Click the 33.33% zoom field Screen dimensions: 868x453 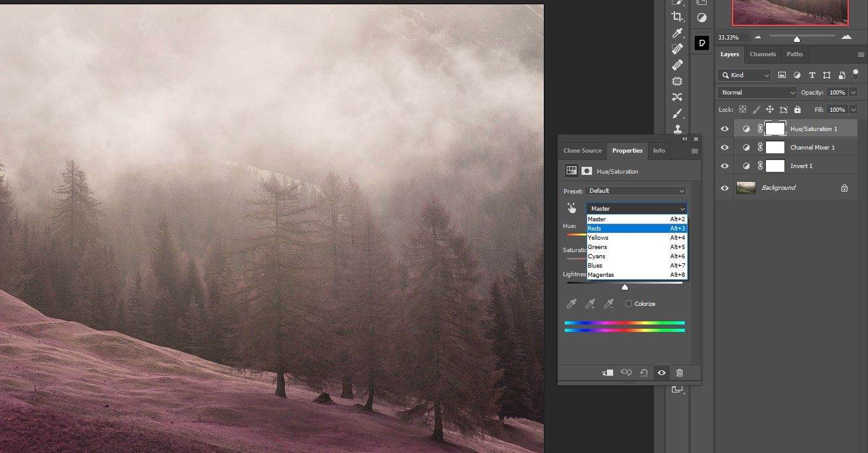pos(732,38)
